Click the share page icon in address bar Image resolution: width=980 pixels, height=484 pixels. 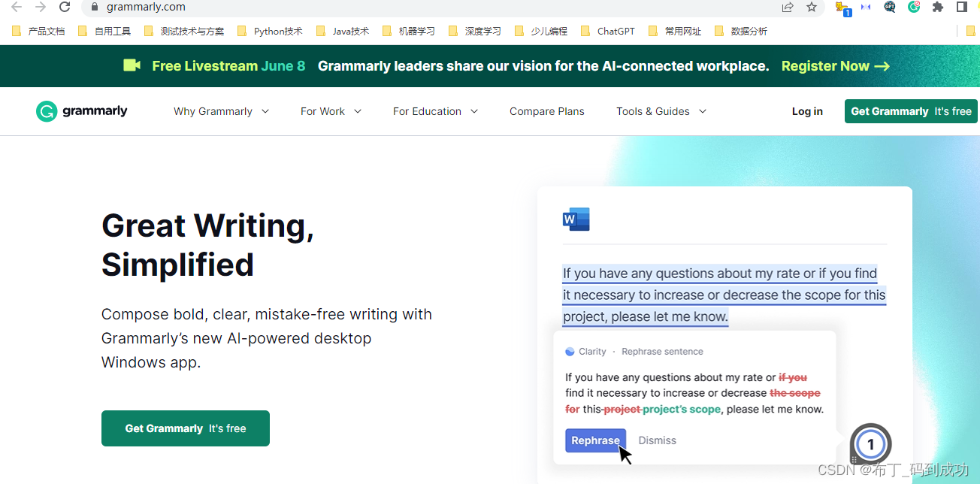tap(788, 7)
